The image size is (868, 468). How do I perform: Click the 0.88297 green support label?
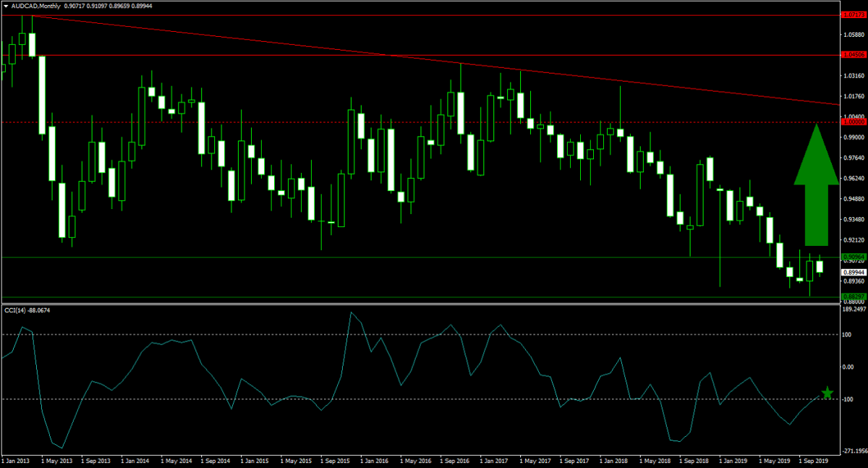click(854, 297)
